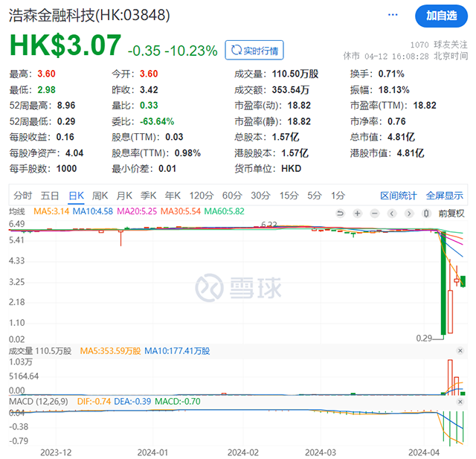This screenshot has width=476, height=459.
Task: Switch to the 60分 interval tab
Action: tap(232, 196)
